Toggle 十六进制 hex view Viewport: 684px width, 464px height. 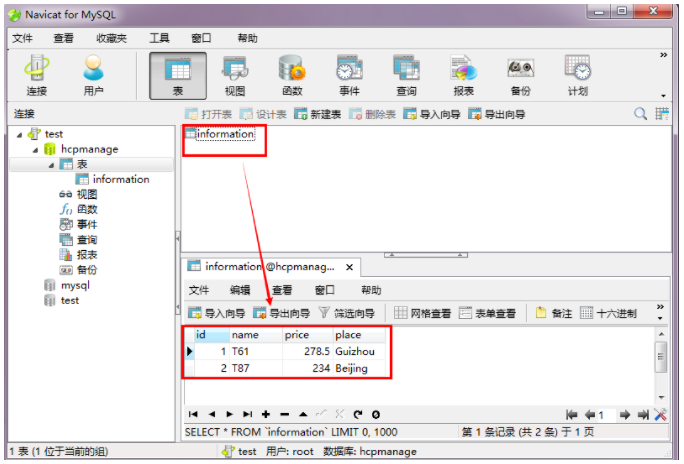tap(609, 313)
